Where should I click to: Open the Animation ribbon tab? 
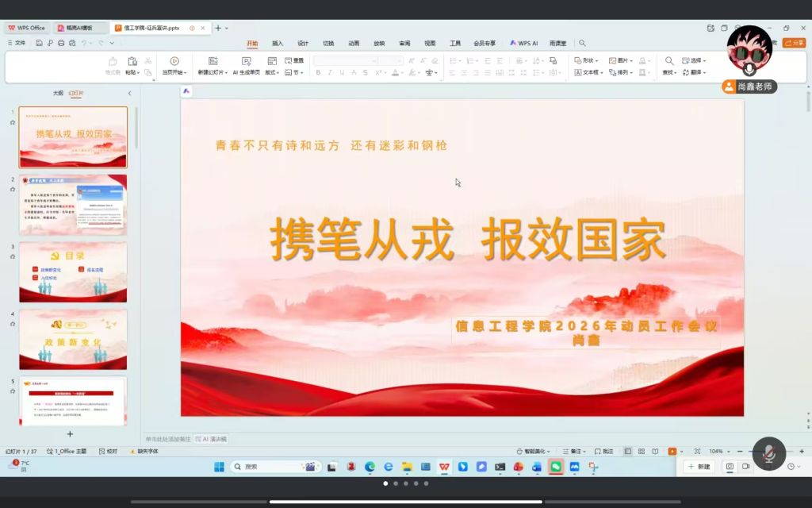(x=354, y=43)
